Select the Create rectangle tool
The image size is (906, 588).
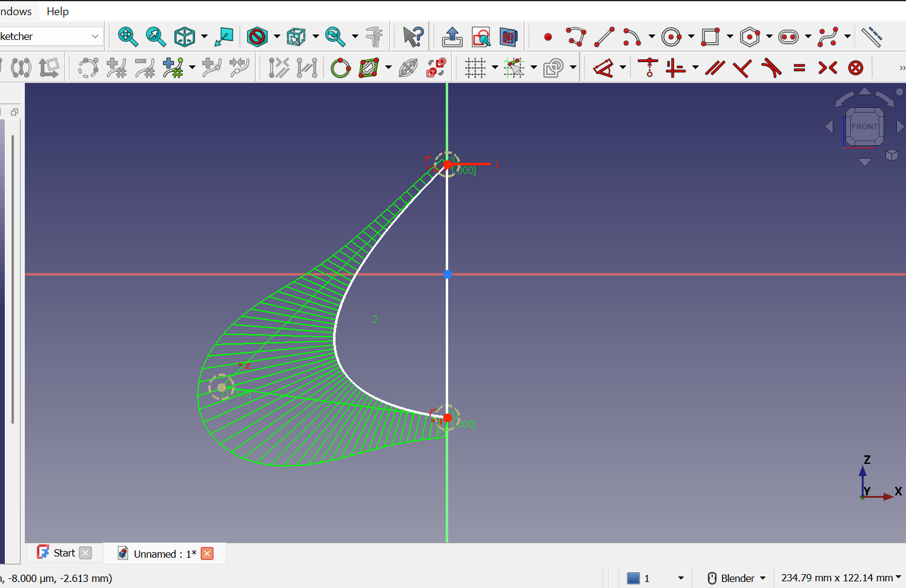click(x=710, y=36)
